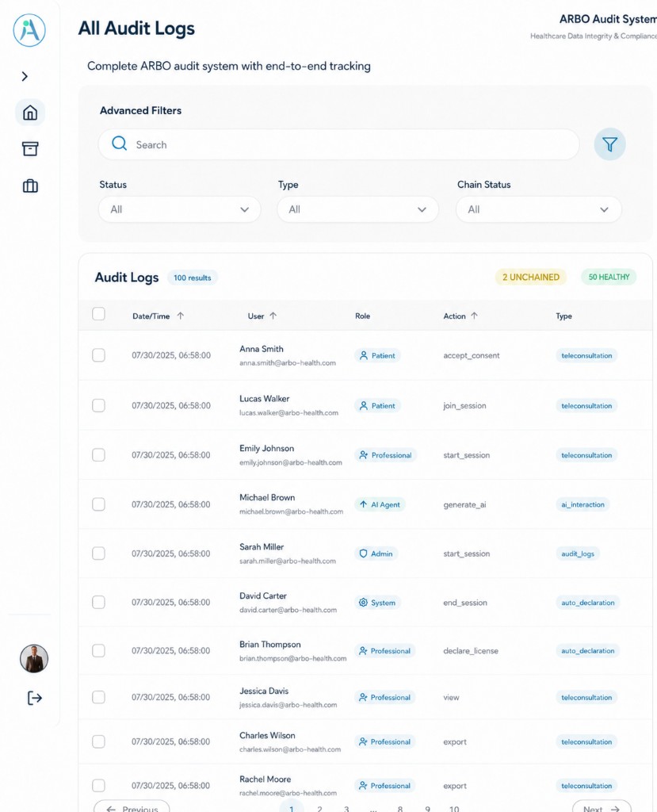
Task: Check the Jessica Davis row checkbox
Action: 98,697
